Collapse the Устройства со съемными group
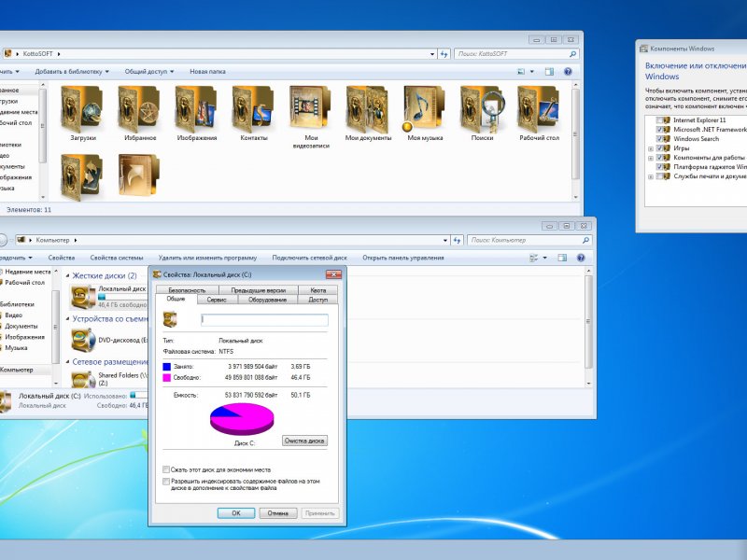Image resolution: width=747 pixels, height=560 pixels. (x=67, y=319)
